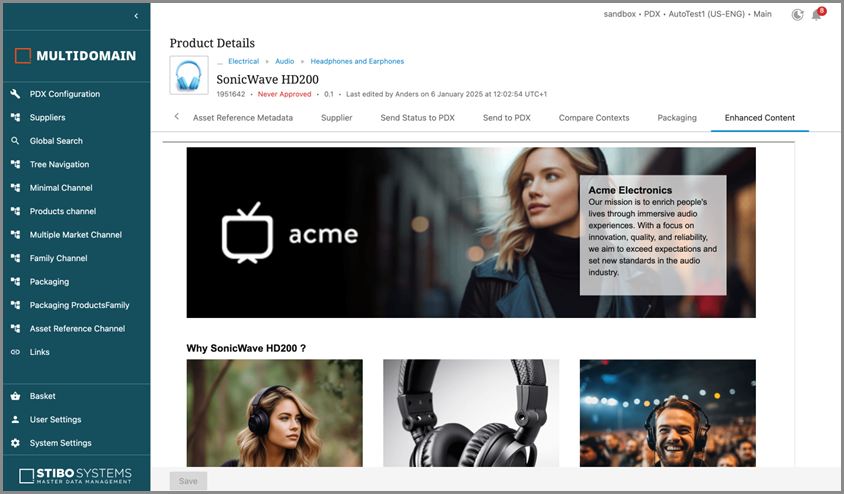Image resolution: width=844 pixels, height=494 pixels.
Task: Open Suppliers in sidebar
Action: coord(47,117)
